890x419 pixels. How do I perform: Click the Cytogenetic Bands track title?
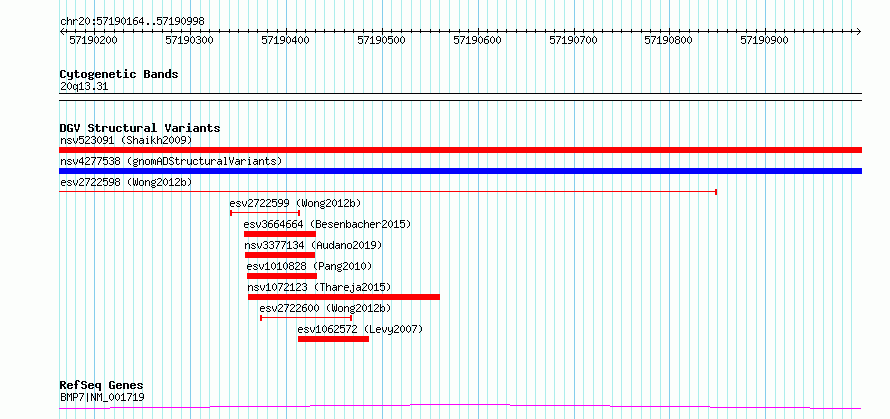click(x=119, y=74)
